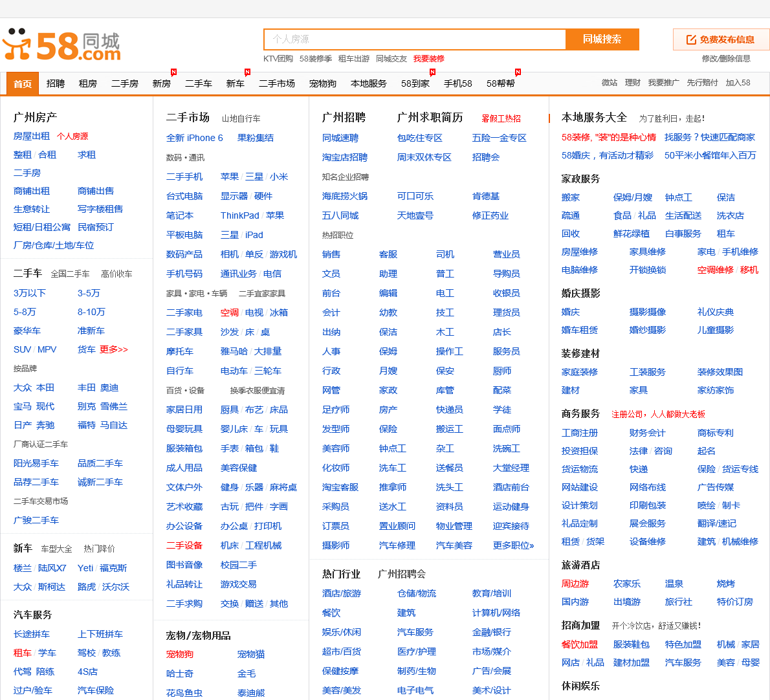This screenshot has height=700, width=770.
Task: Select the 本地服务 navigation tab
Action: (369, 83)
